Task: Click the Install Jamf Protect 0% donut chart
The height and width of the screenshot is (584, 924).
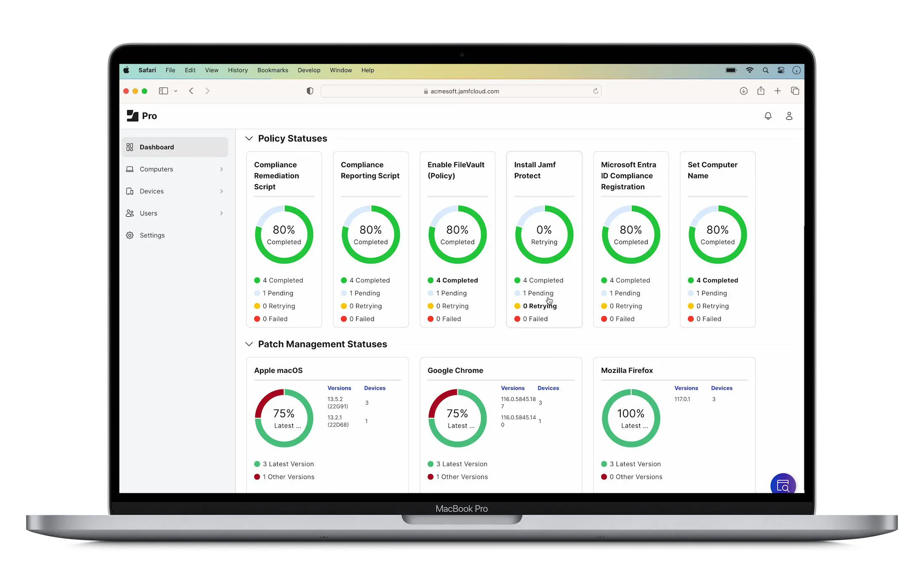Action: pyautogui.click(x=544, y=234)
